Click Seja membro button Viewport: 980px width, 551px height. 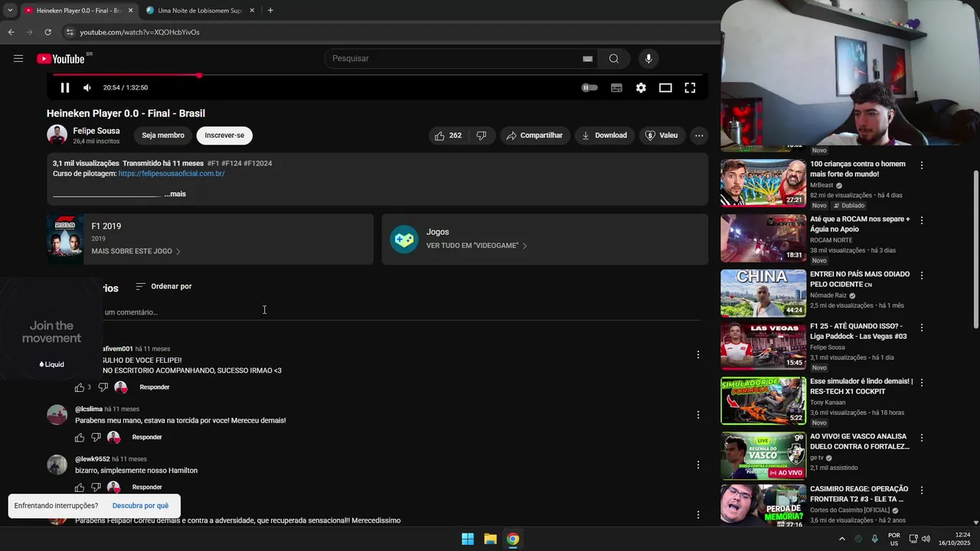[163, 135]
